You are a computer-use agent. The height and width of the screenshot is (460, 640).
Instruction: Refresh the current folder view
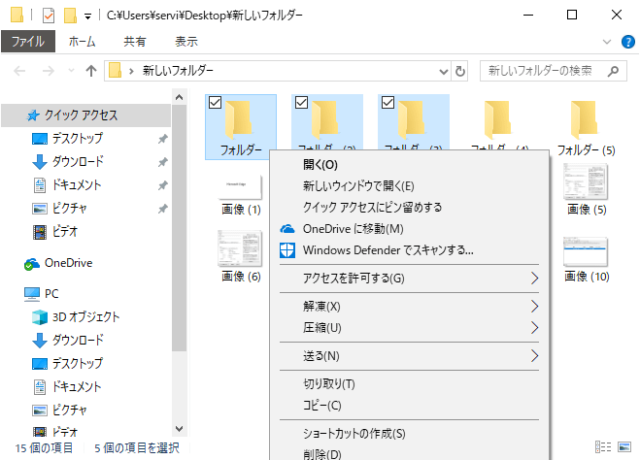(460, 71)
